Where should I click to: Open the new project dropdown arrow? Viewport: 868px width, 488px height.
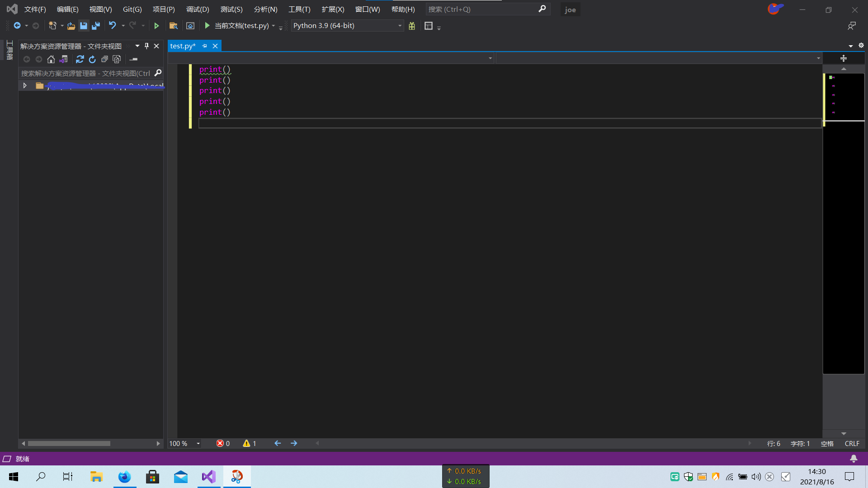[62, 26]
